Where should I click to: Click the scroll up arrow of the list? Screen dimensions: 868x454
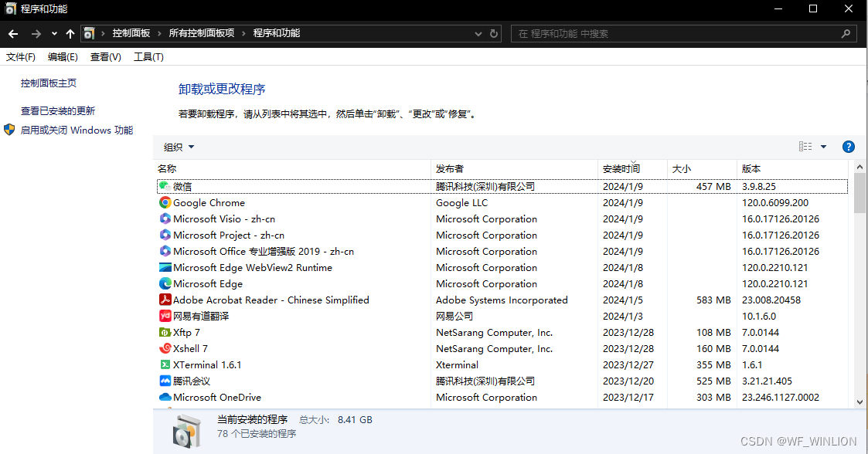(859, 167)
